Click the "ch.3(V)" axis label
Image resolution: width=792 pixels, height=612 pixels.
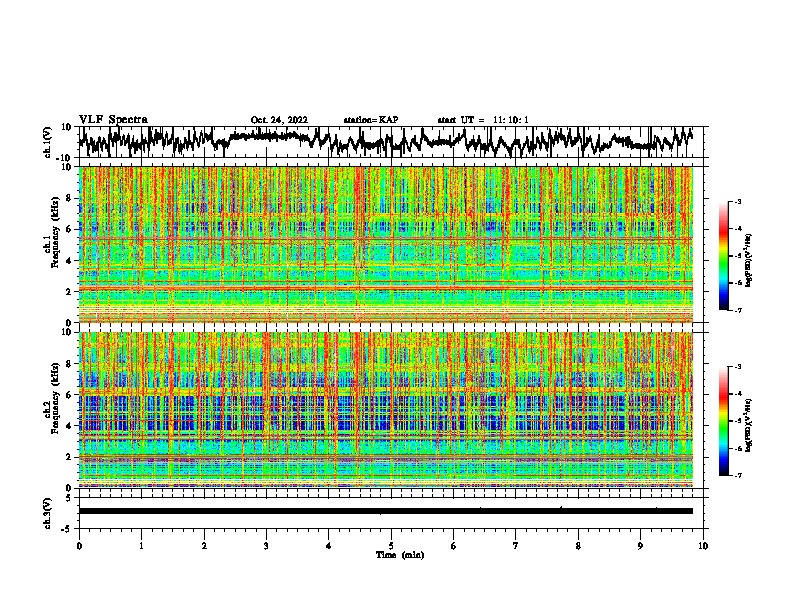[x=48, y=513]
